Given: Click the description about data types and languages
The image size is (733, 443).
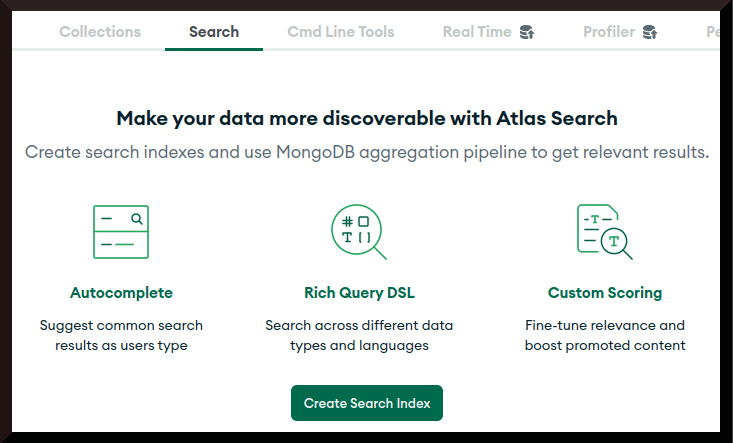Looking at the screenshot, I should coord(359,335).
